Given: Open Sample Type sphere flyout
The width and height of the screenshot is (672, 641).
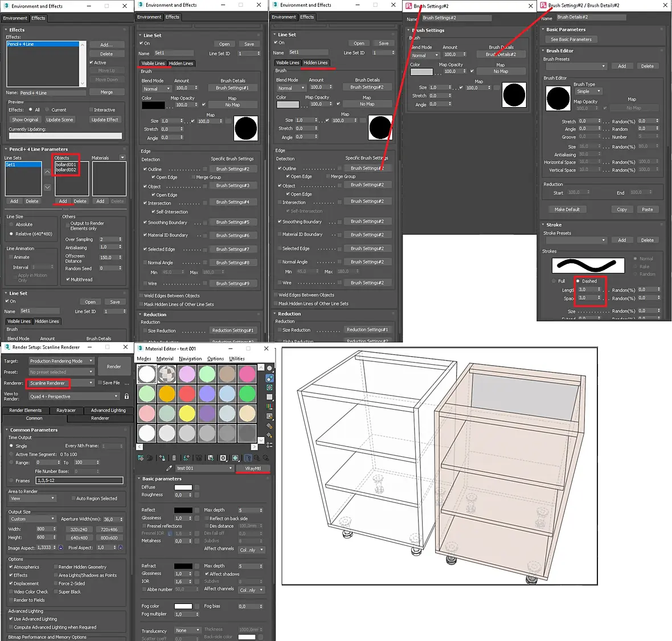Looking at the screenshot, I should coord(269,368).
